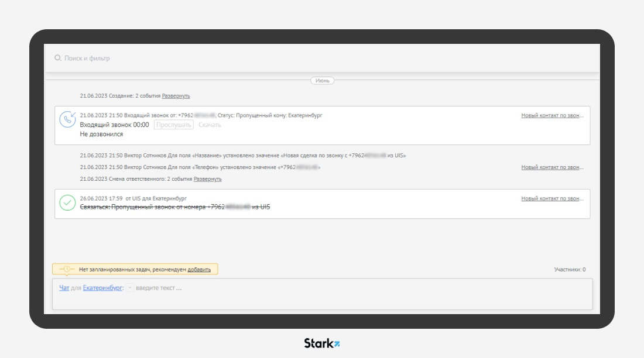Open 'Новый контакт' link in completed task card
This screenshot has width=644, height=358.
coord(552,199)
